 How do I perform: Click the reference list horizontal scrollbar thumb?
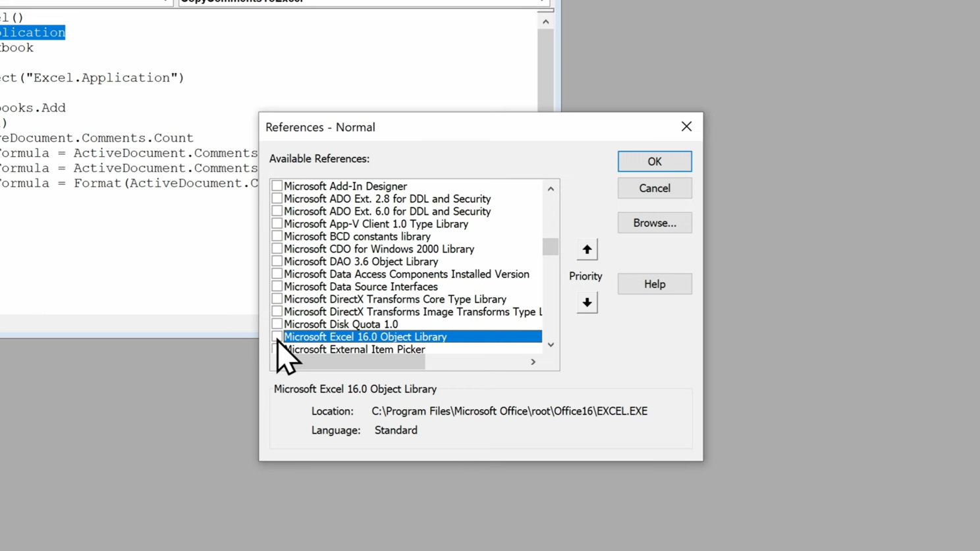coord(354,362)
